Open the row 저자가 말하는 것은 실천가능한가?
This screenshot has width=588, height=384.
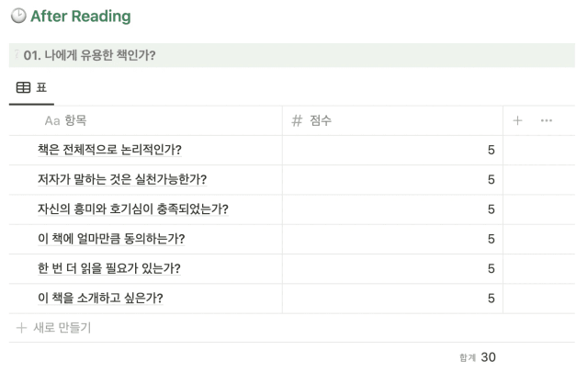tap(122, 180)
